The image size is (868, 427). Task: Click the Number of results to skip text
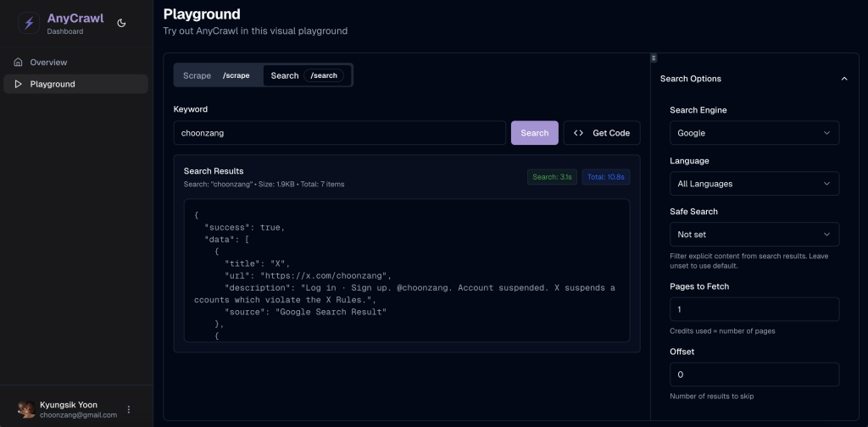coord(712,396)
